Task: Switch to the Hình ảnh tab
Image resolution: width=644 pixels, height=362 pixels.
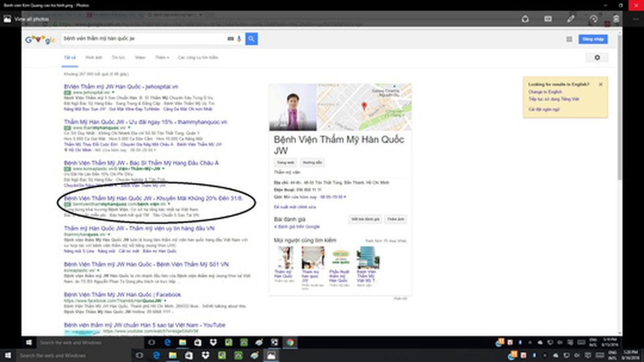Action: pyautogui.click(x=94, y=58)
